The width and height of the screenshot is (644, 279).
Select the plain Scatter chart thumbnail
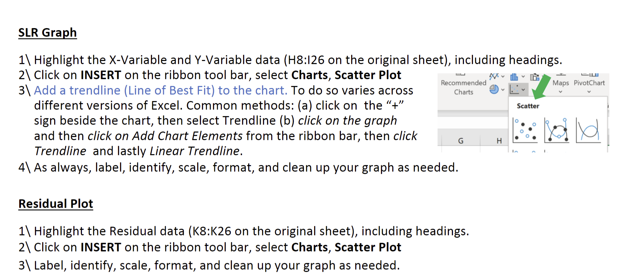tap(526, 131)
